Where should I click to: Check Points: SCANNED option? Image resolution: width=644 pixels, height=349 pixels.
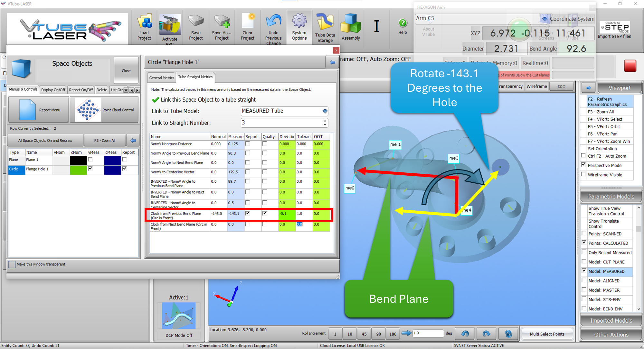(x=584, y=234)
